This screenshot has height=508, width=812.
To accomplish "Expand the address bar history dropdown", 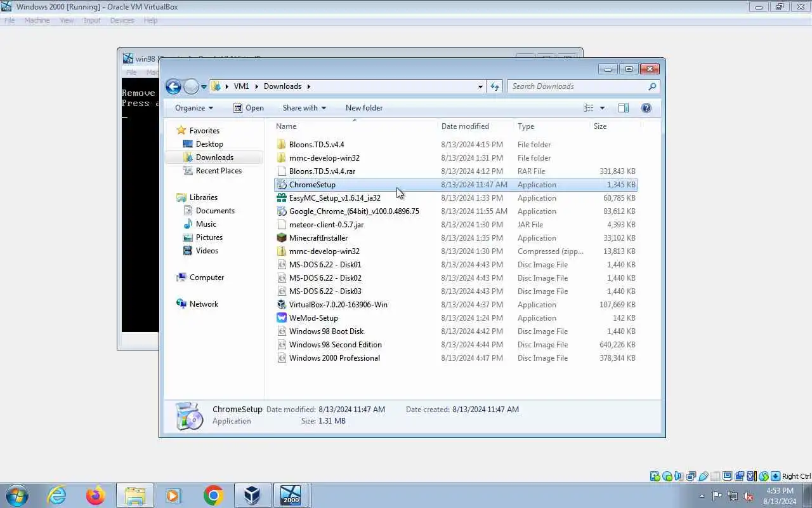I will coord(480,86).
